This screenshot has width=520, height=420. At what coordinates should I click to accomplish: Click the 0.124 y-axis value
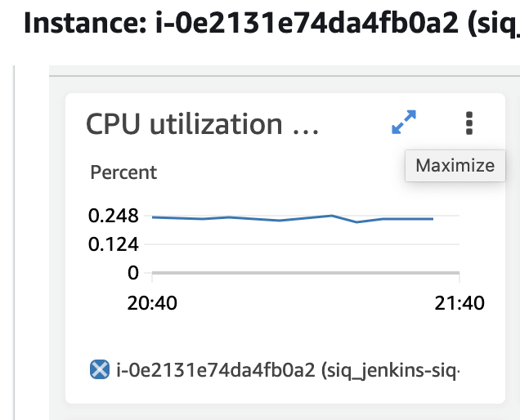[114, 244]
